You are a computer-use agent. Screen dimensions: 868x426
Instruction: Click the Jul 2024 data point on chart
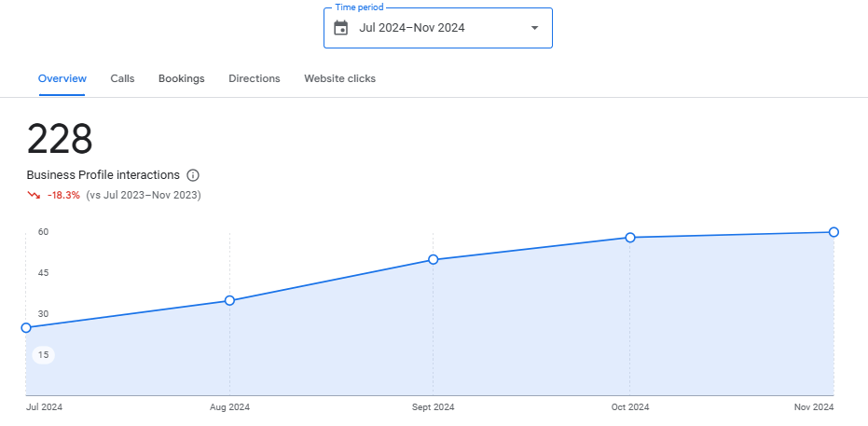[x=26, y=328]
